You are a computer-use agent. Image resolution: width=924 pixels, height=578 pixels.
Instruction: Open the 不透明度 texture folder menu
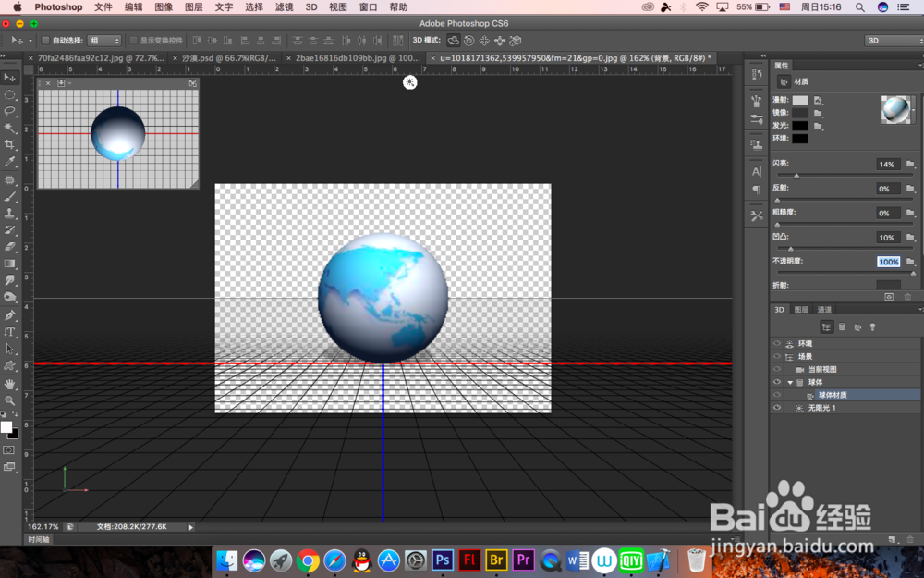pos(910,262)
